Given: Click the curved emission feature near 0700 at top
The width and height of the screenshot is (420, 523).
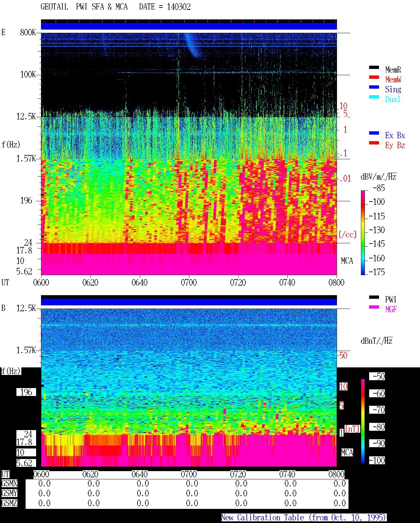Looking at the screenshot, I should 193,45.
